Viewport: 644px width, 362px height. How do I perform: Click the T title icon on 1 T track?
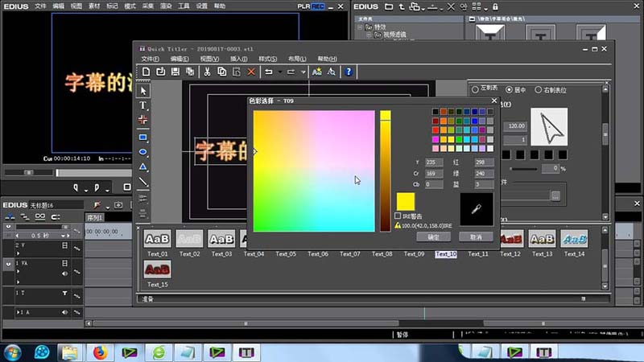coord(64,293)
